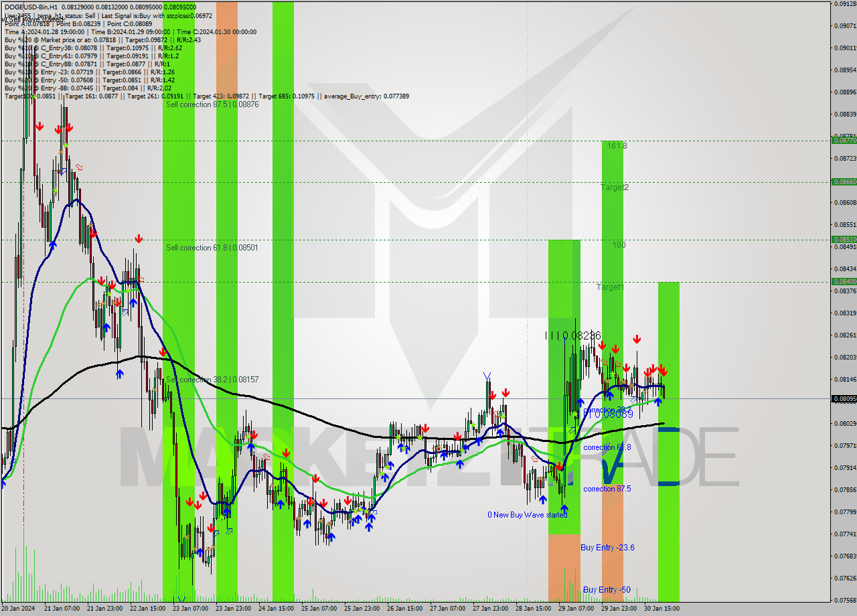857x616 pixels.
Task: Click the '161.8' Fibonacci level label
Action: click(617, 145)
